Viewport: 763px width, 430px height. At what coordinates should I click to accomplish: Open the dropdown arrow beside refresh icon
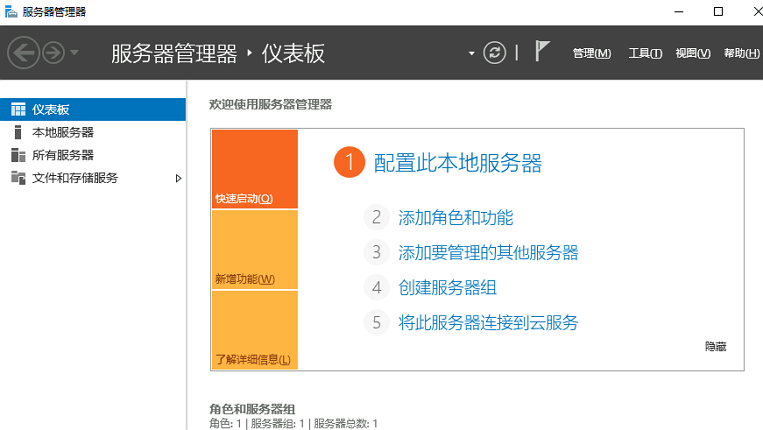471,53
